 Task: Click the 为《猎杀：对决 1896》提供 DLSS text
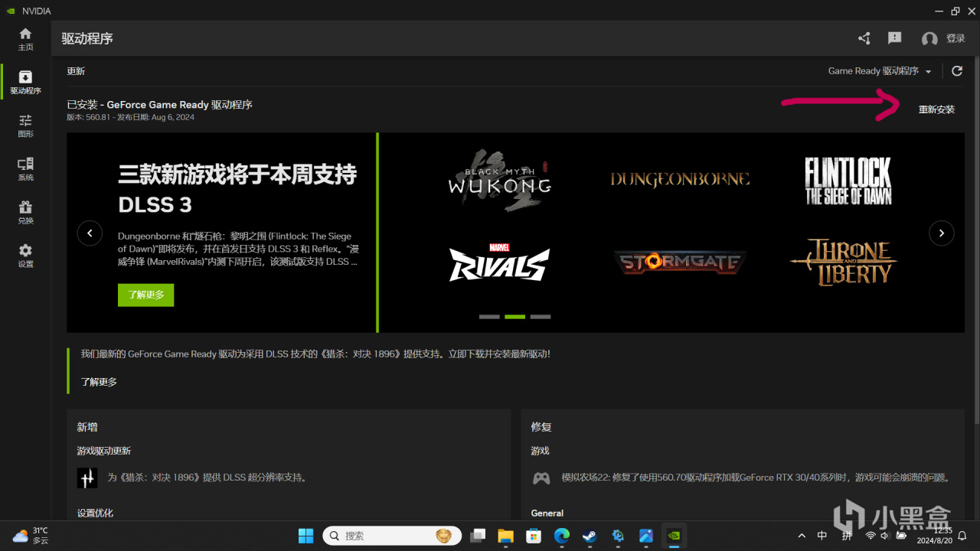tap(207, 478)
